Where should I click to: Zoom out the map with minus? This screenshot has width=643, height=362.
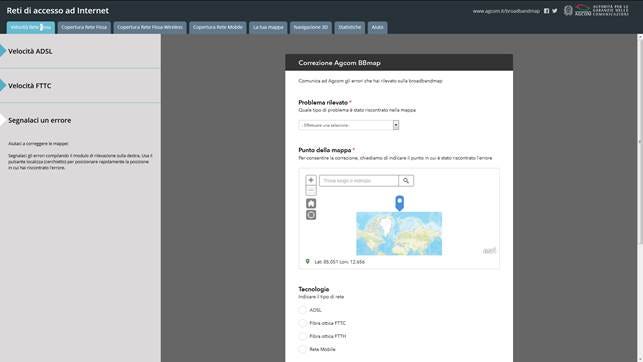click(311, 190)
